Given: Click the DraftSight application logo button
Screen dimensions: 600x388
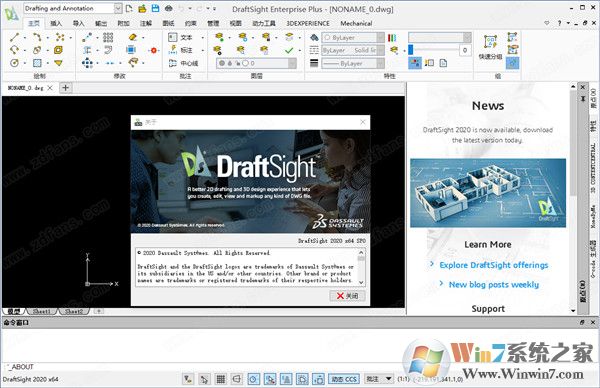Looking at the screenshot, I should 11,13.
